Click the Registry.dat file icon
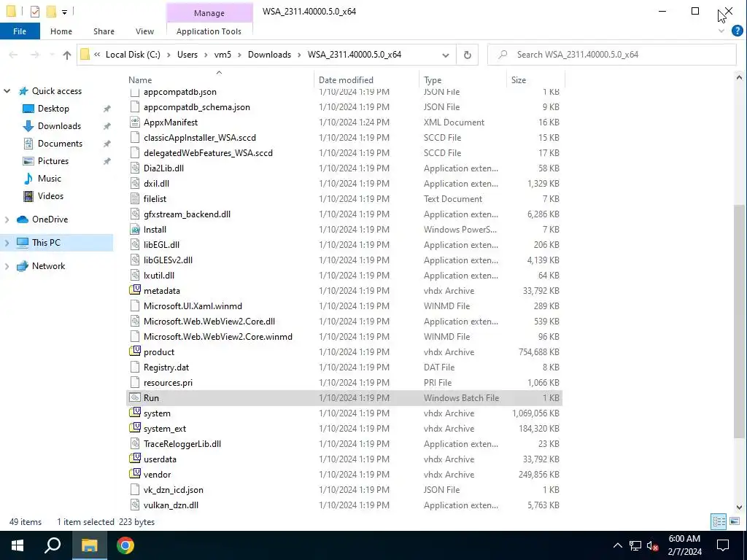Screen dimensions: 747x560 135,367
